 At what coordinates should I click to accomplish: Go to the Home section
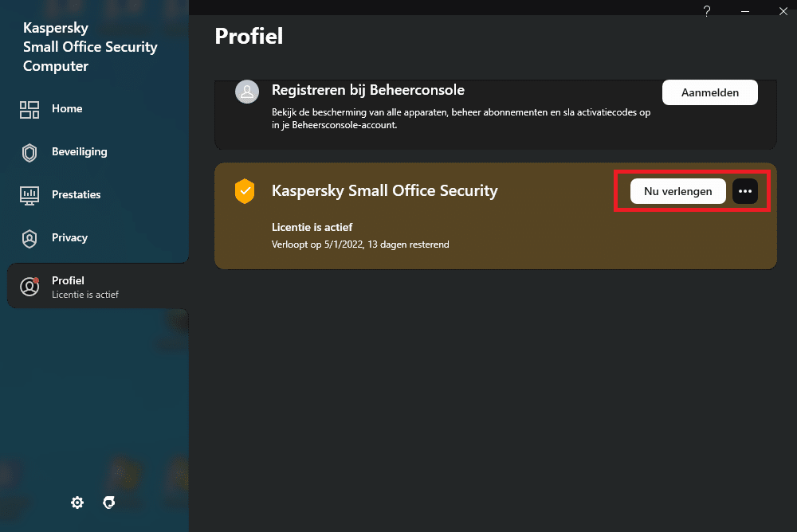pos(67,109)
